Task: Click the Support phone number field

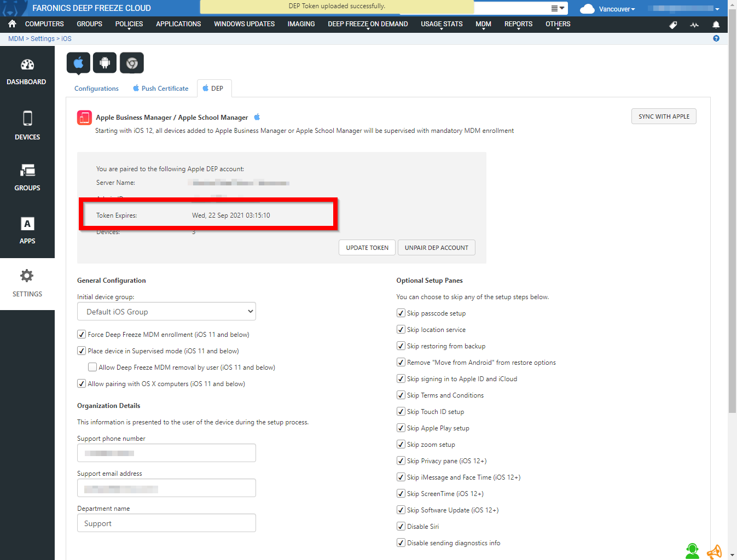Action: pos(166,453)
